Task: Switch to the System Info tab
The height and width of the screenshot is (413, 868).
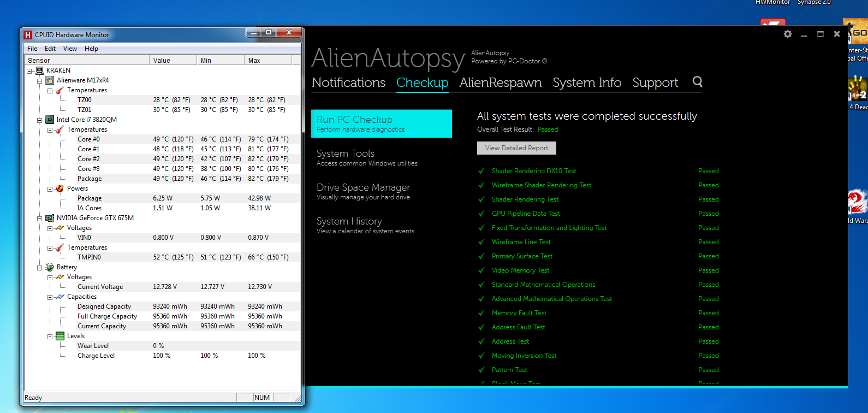Action: coord(586,82)
